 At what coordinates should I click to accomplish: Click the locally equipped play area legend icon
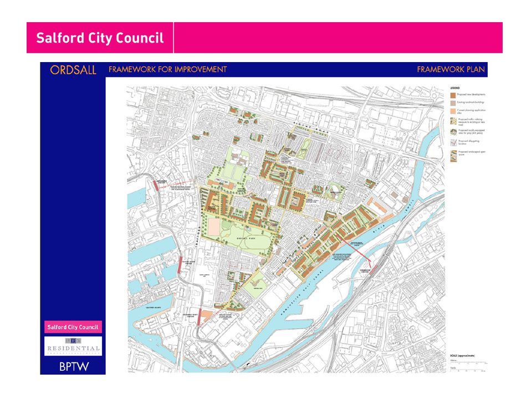[x=453, y=132]
